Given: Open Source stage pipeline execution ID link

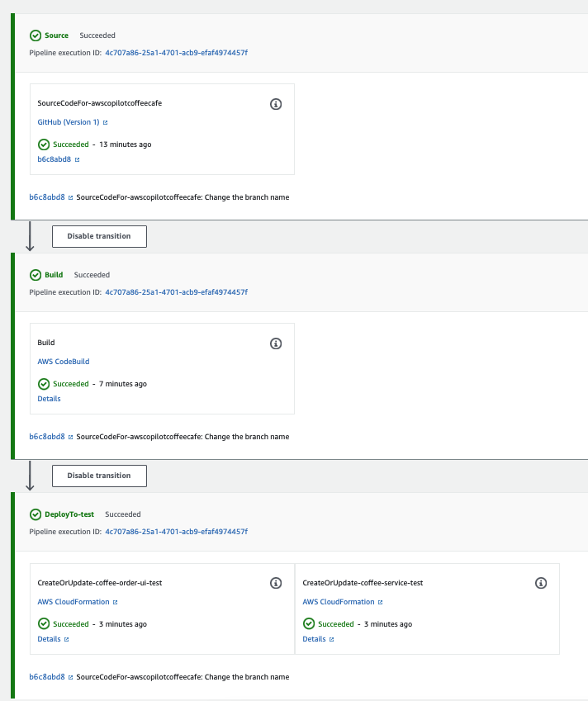Looking at the screenshot, I should [176, 53].
